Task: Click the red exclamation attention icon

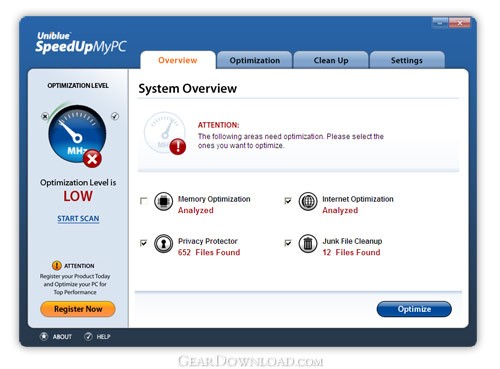Action: (x=178, y=146)
